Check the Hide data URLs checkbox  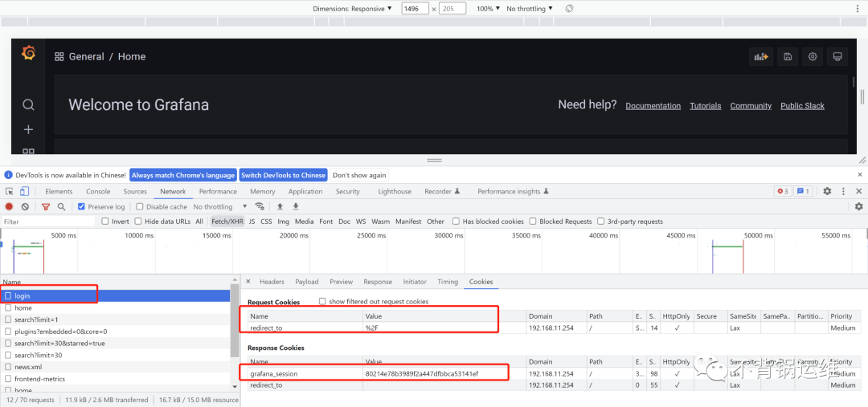click(138, 222)
